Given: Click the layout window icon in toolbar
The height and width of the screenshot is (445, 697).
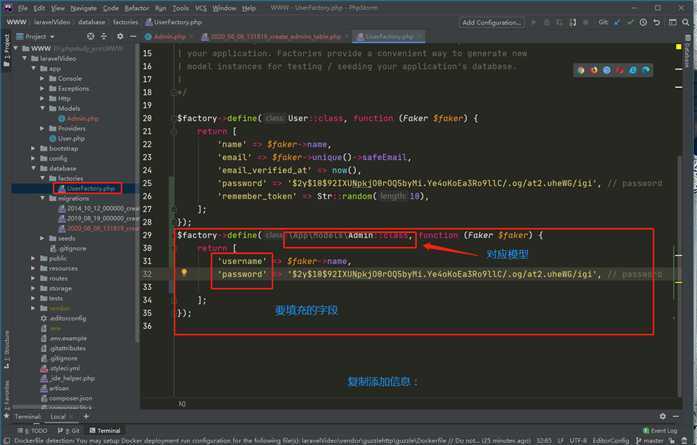Looking at the screenshot, I should [x=673, y=22].
